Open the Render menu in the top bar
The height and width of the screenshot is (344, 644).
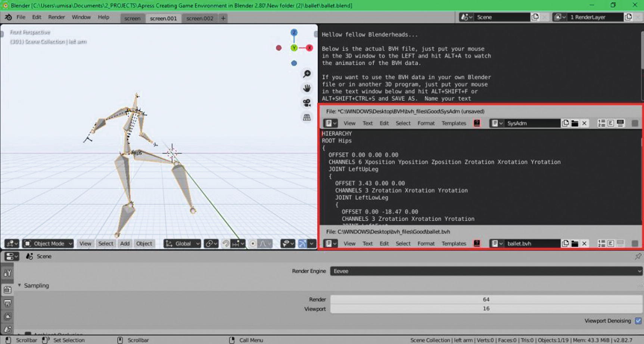click(x=56, y=17)
